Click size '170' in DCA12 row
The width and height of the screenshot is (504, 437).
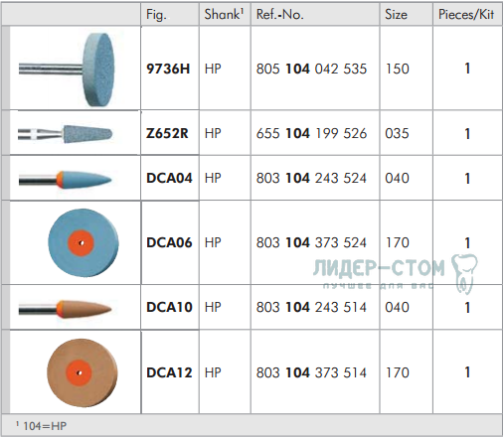tap(398, 372)
